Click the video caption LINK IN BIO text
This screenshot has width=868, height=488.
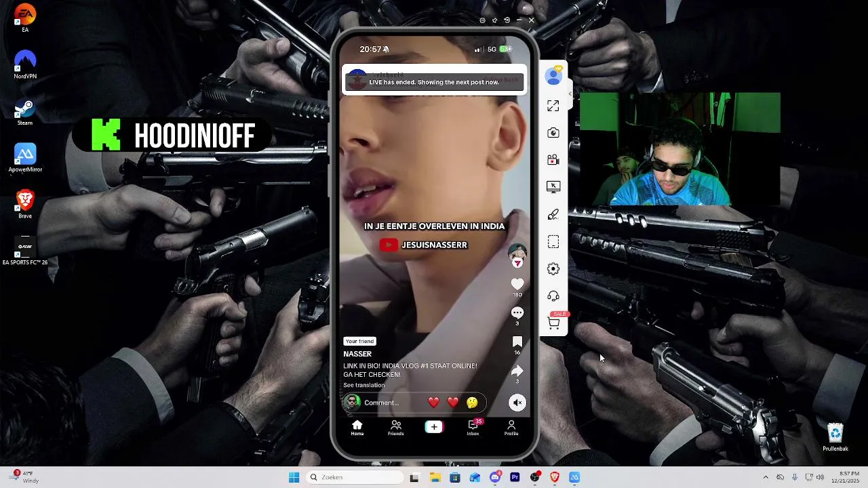[x=410, y=370]
